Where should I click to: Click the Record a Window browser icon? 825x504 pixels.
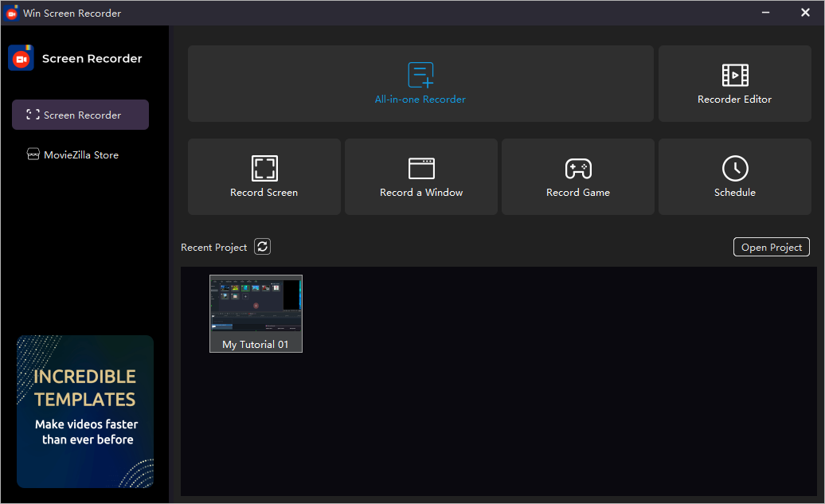tap(420, 168)
